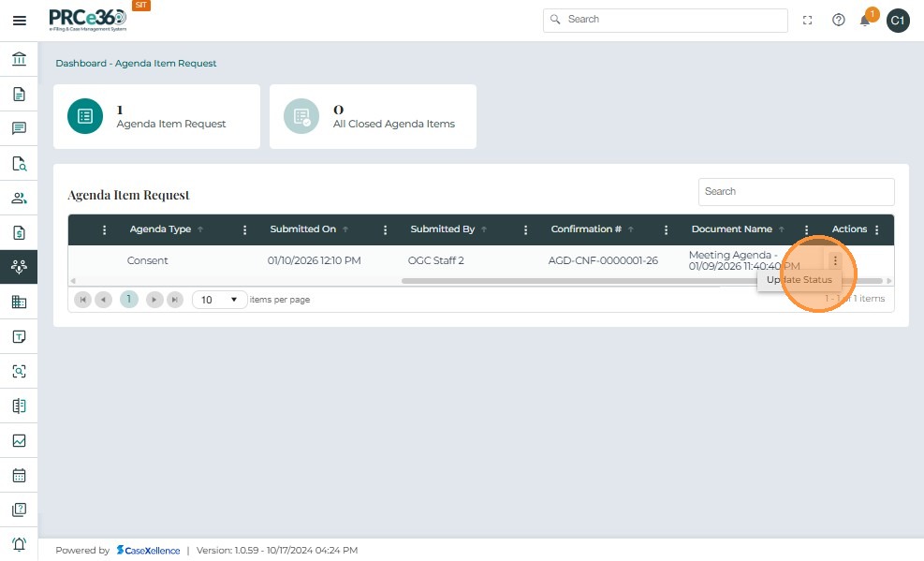Image resolution: width=924 pixels, height=561 pixels.
Task: Click the Agenda Item Request card label
Action: pos(171,124)
